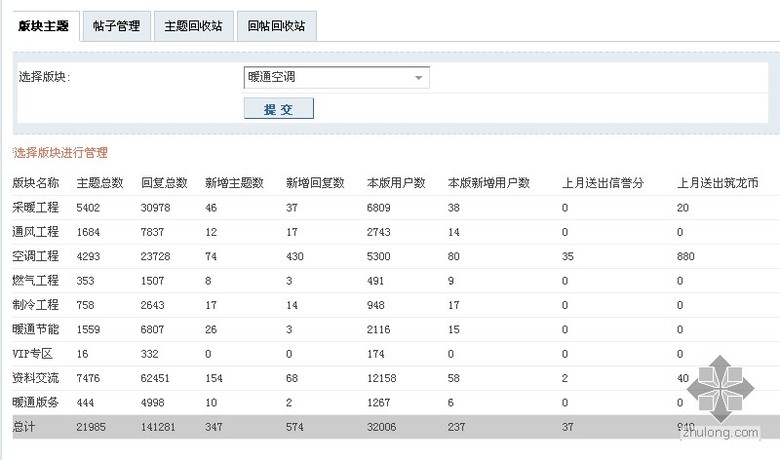Click the 回复总数 column header

click(165, 183)
